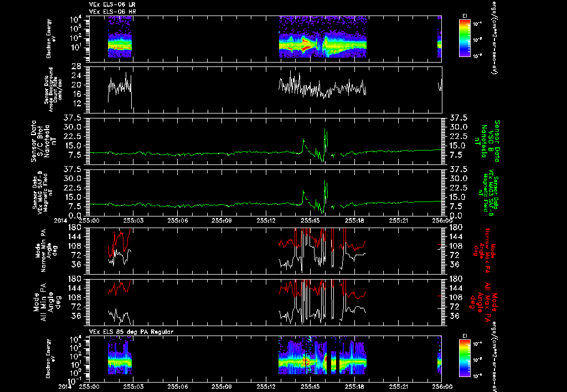Select the "S/C Btot Nanotesla" axis label
Screen dimensions: 567x392
[44, 141]
